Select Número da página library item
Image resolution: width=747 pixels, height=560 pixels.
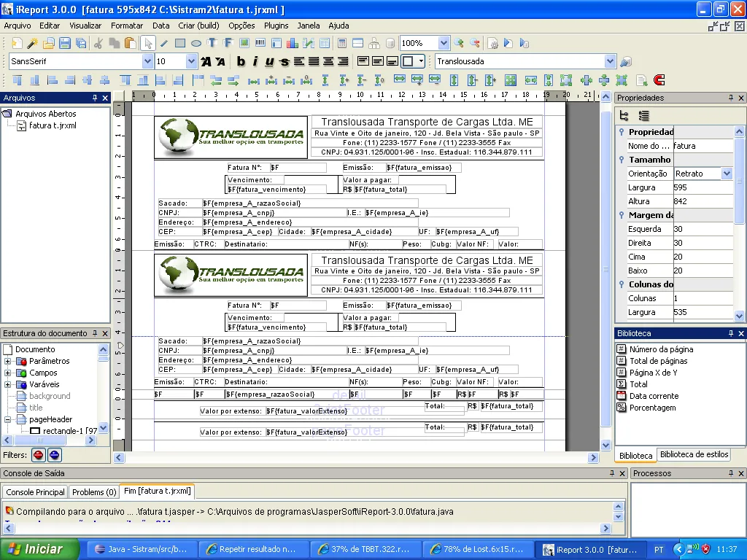point(661,349)
